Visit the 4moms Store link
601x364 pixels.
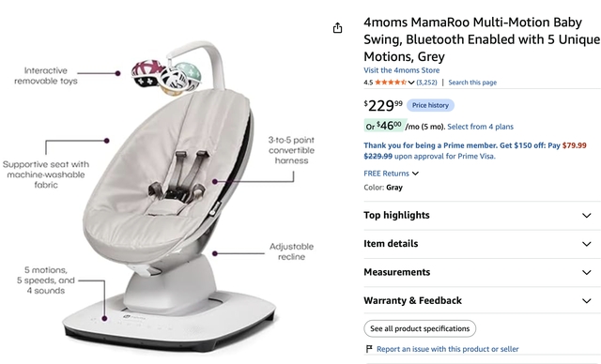click(x=401, y=70)
